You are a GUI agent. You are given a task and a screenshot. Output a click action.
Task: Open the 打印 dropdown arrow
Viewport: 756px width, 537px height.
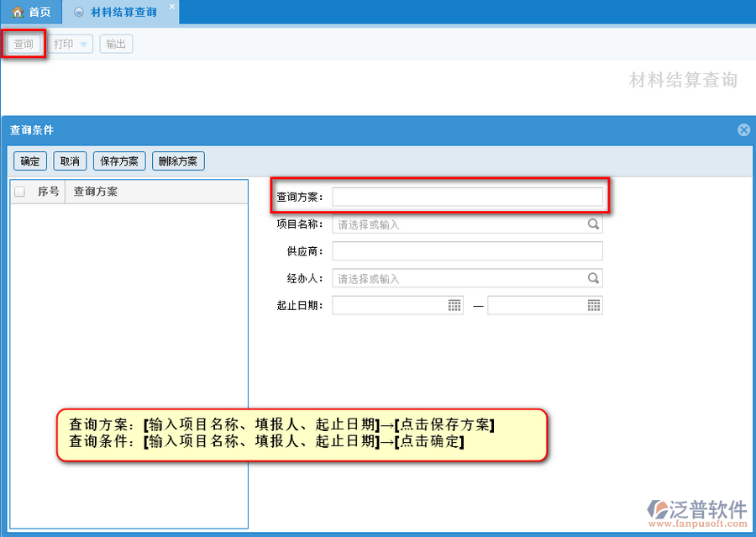click(x=83, y=45)
